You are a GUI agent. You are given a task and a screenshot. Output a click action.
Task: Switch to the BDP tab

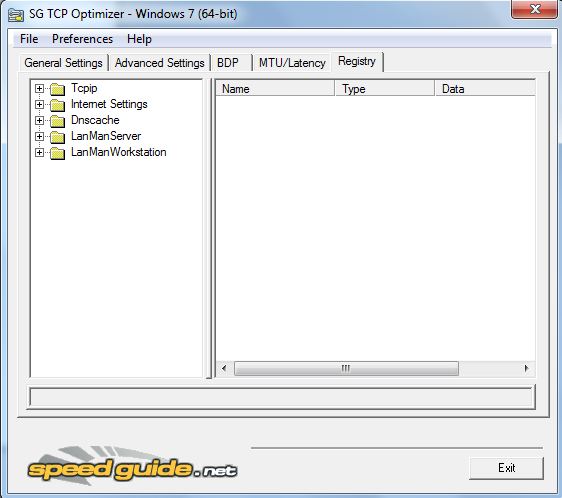[x=232, y=63]
